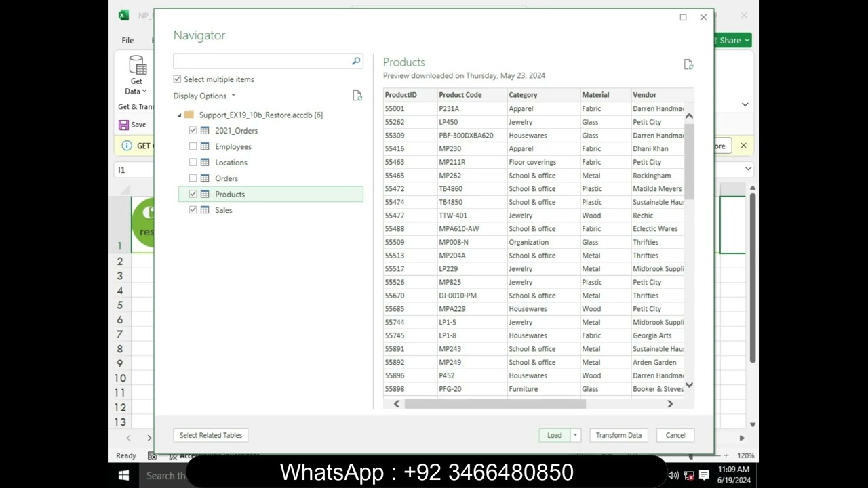
Task: Open the Windows Start button
Action: pyautogui.click(x=124, y=475)
